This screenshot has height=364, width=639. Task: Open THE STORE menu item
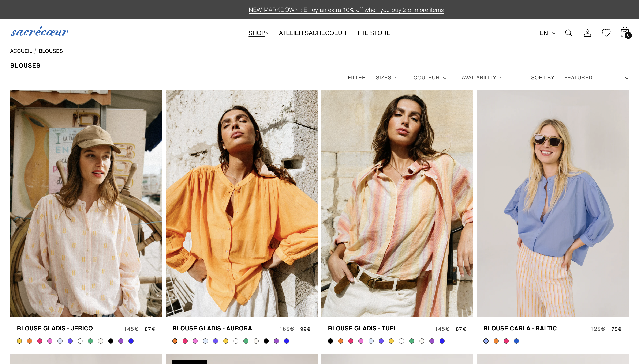click(x=373, y=33)
